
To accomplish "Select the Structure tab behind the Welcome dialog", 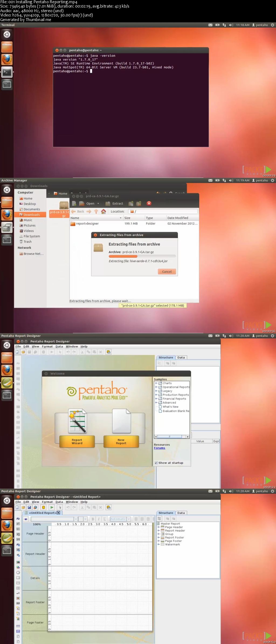I will (x=166, y=357).
